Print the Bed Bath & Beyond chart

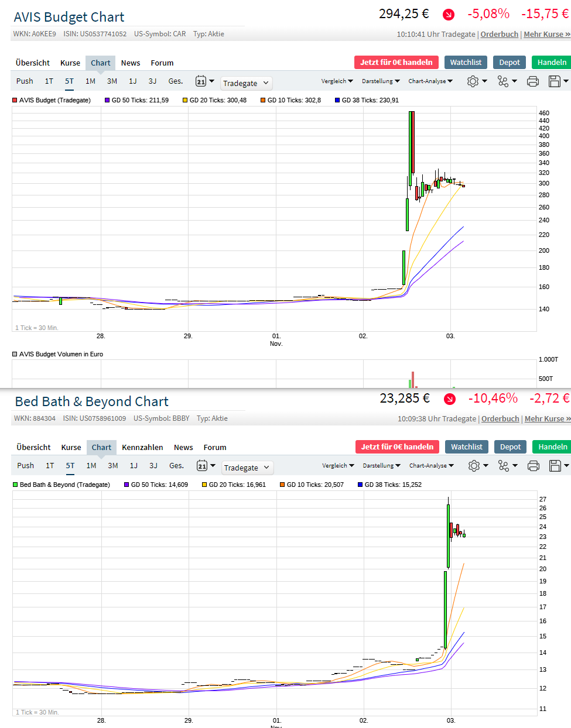coord(534,466)
